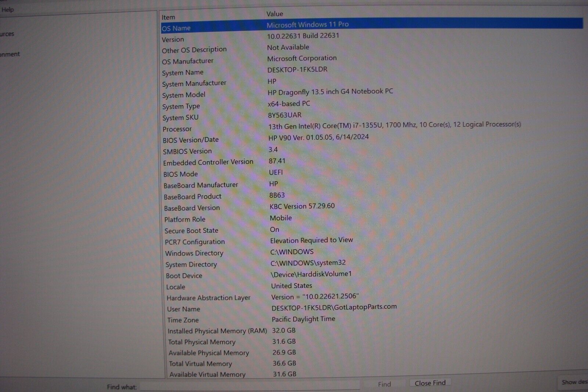Click the Value column header
This screenshot has width=588, height=392.
tap(275, 14)
